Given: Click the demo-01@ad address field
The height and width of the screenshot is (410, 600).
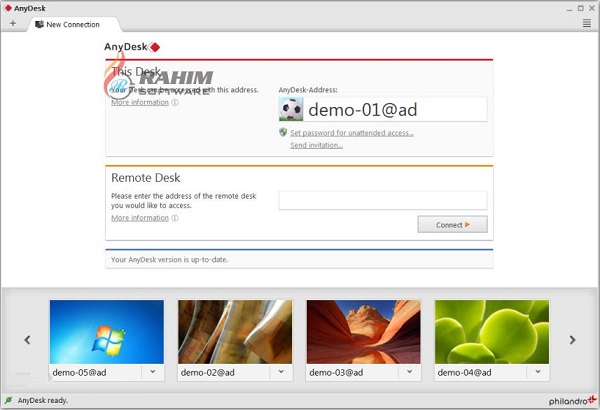Looking at the screenshot, I should tap(383, 109).
